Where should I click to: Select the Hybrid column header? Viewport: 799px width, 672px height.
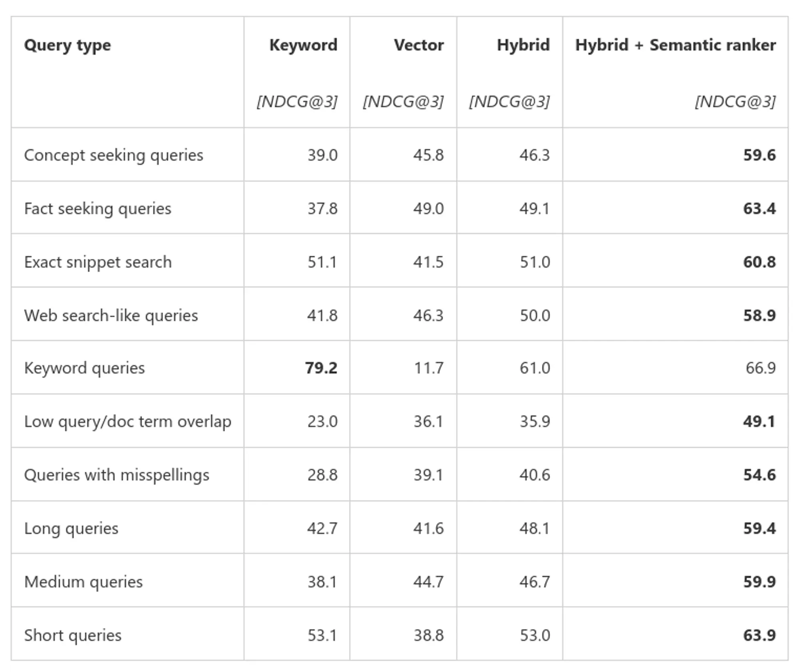pos(523,45)
